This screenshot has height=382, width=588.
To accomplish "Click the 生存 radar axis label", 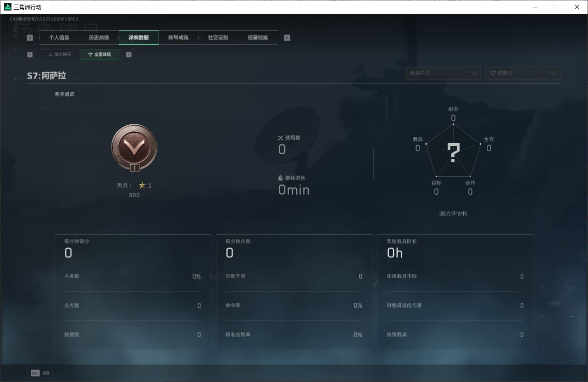I will (x=489, y=139).
